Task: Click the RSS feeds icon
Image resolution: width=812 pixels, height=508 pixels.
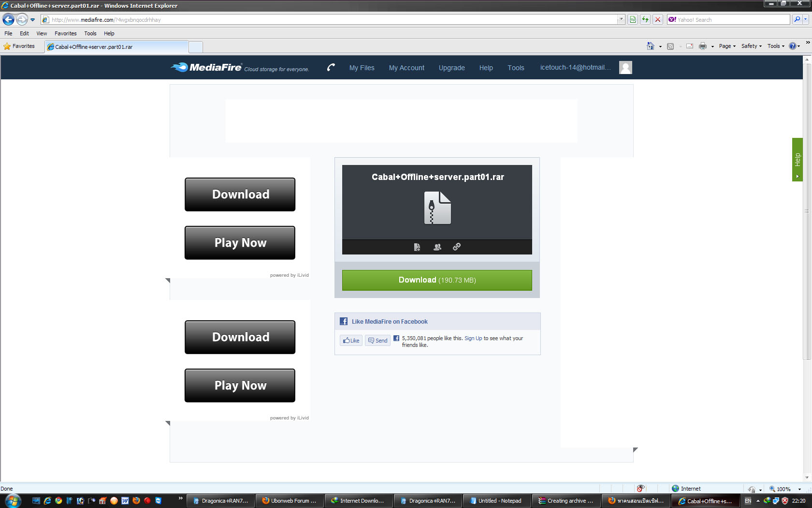Action: pyautogui.click(x=670, y=46)
